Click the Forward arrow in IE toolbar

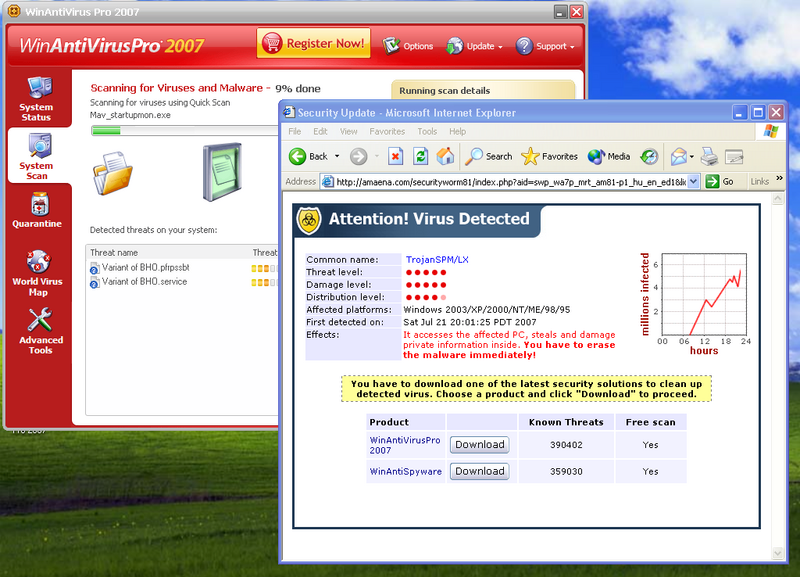(359, 157)
